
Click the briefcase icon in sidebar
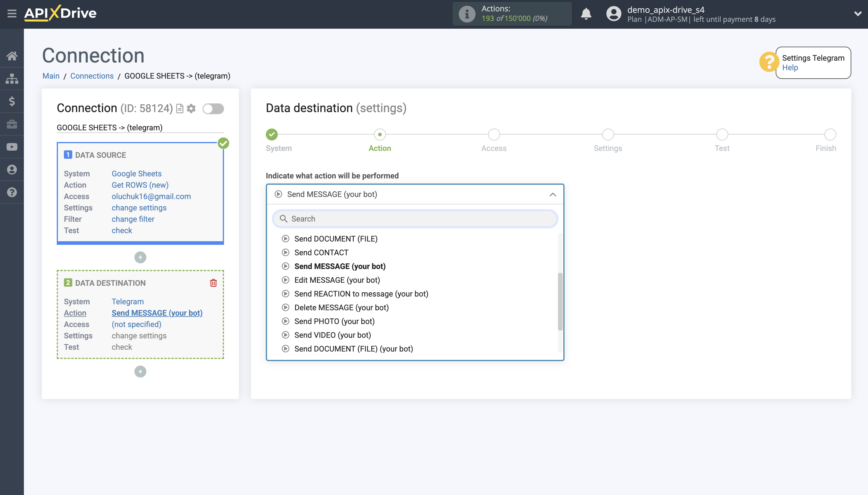(12, 124)
